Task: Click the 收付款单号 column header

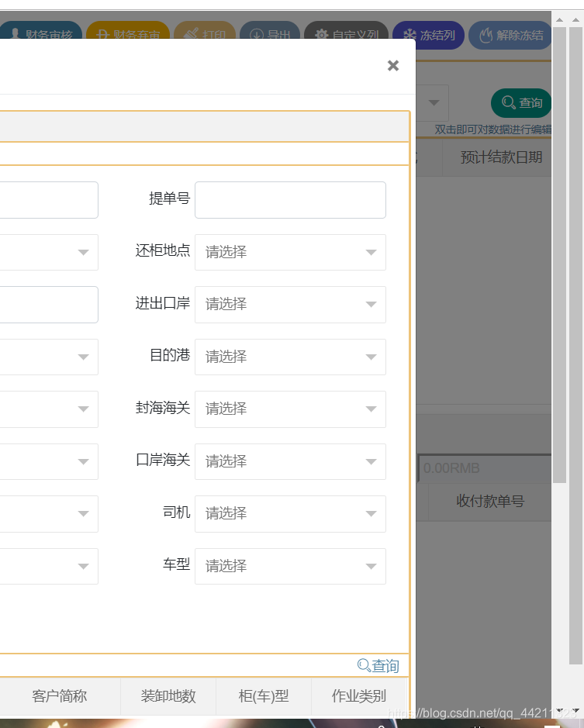Action: click(x=490, y=502)
